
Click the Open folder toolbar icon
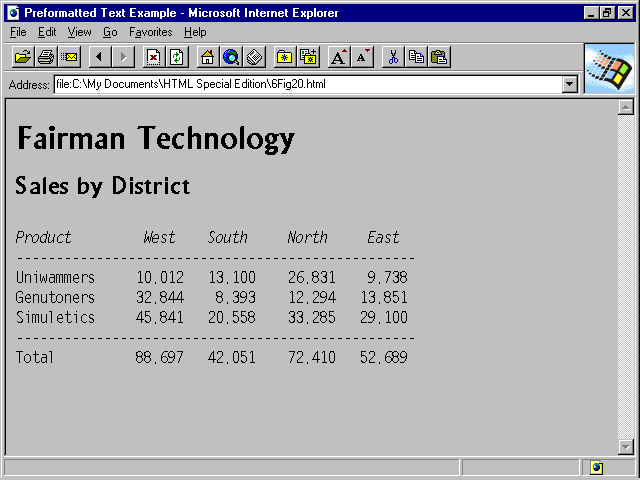(x=22, y=57)
